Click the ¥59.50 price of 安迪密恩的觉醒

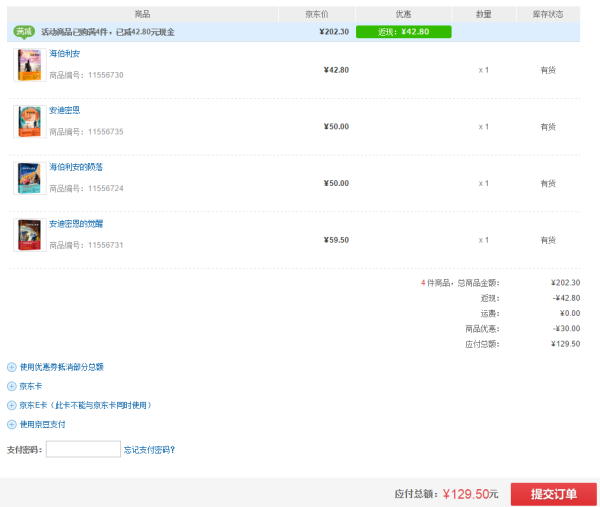click(x=336, y=240)
